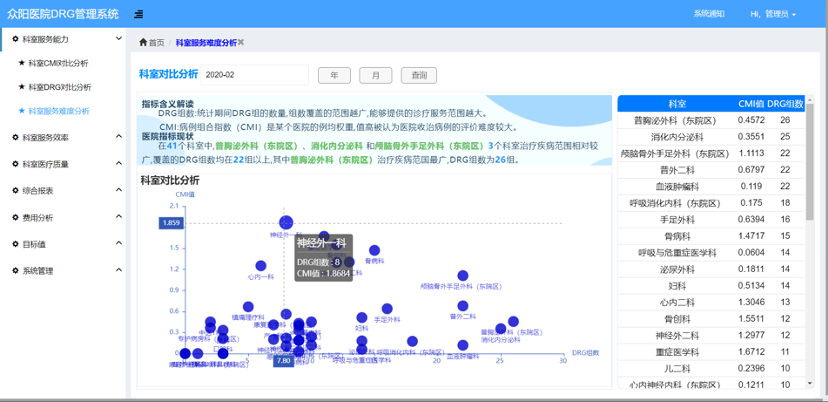Screen dimensions: 828x402
Task: Click the date field showing 2020-02
Action: (255, 75)
